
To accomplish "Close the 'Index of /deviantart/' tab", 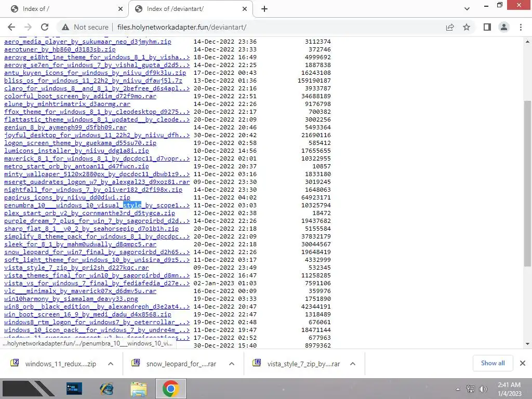I will point(245,9).
